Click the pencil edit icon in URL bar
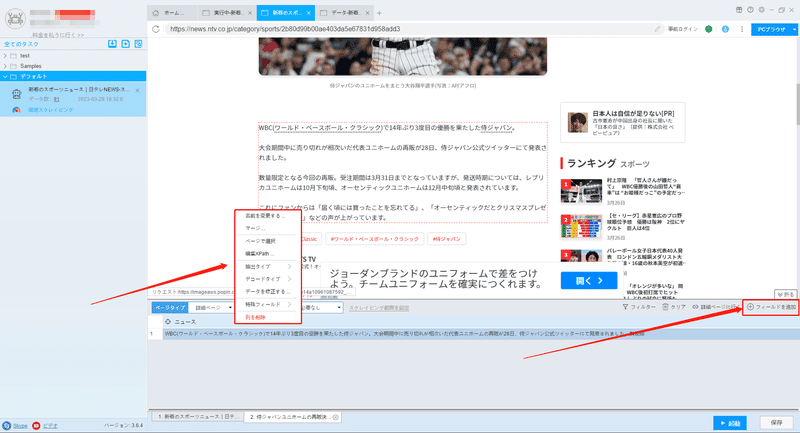The width and height of the screenshot is (800, 433). (x=657, y=29)
